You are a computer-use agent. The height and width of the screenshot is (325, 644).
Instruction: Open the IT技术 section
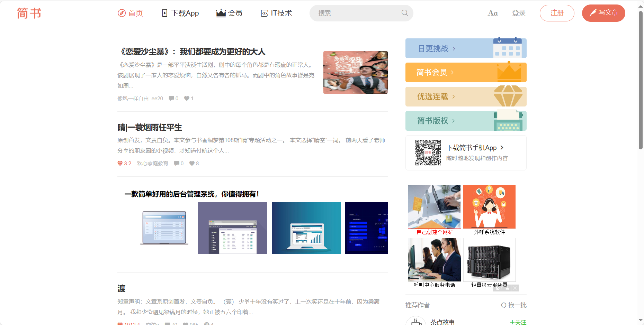276,13
